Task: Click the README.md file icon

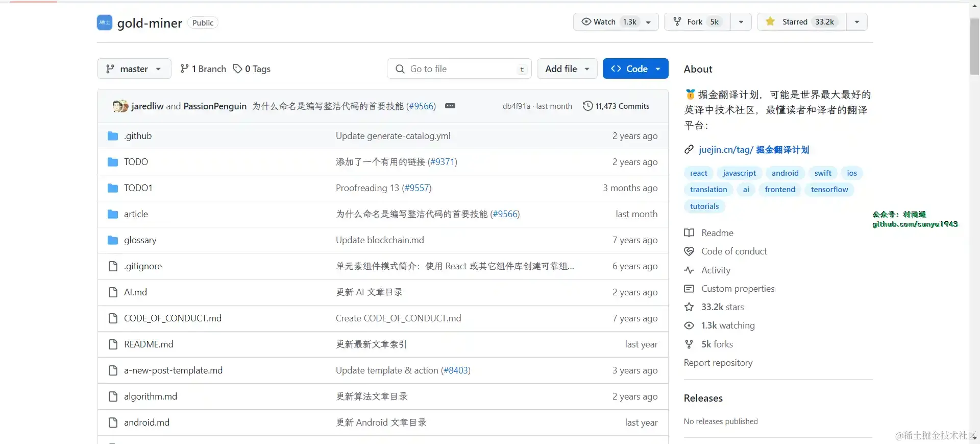Action: pyautogui.click(x=113, y=344)
